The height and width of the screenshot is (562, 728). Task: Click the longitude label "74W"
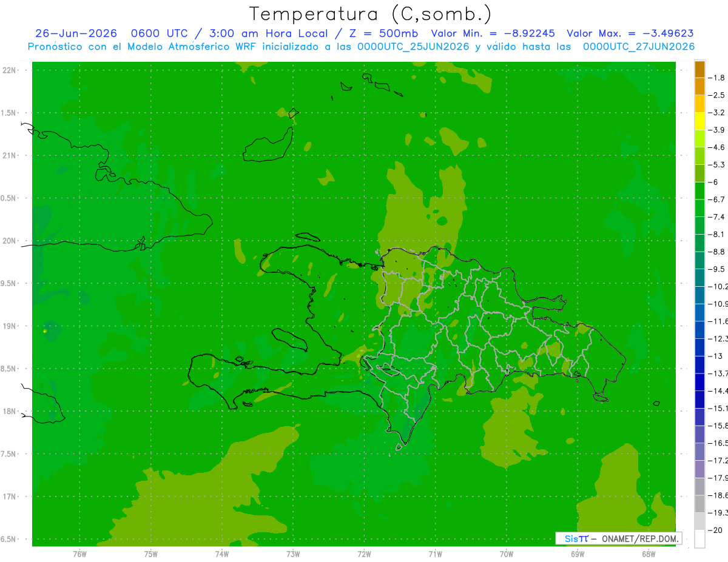(222, 554)
